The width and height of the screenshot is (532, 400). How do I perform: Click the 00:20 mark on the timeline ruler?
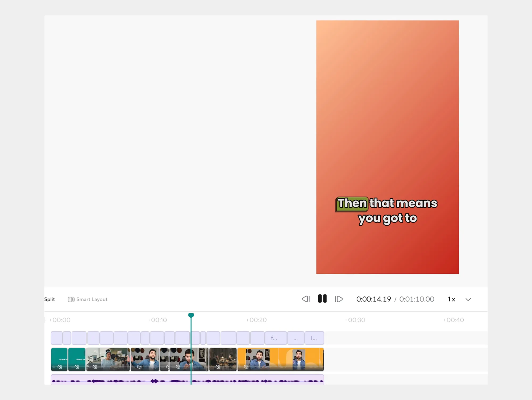(x=258, y=320)
